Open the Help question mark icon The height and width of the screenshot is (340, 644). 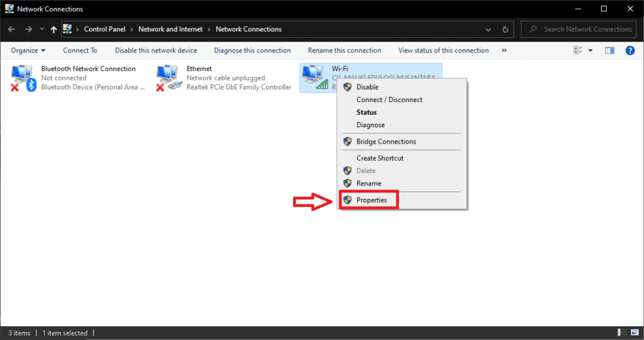(x=630, y=50)
